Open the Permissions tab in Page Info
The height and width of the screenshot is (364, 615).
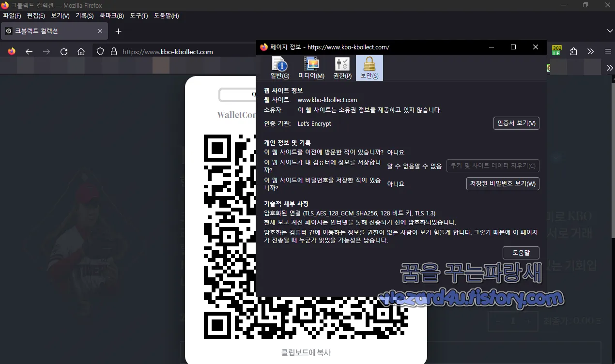tap(342, 68)
